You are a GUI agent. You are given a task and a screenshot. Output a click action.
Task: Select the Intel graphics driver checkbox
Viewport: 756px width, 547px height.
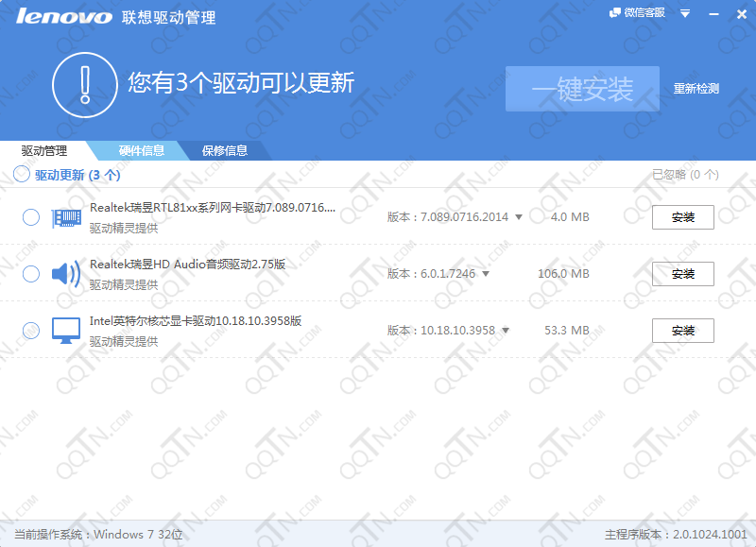click(x=31, y=331)
